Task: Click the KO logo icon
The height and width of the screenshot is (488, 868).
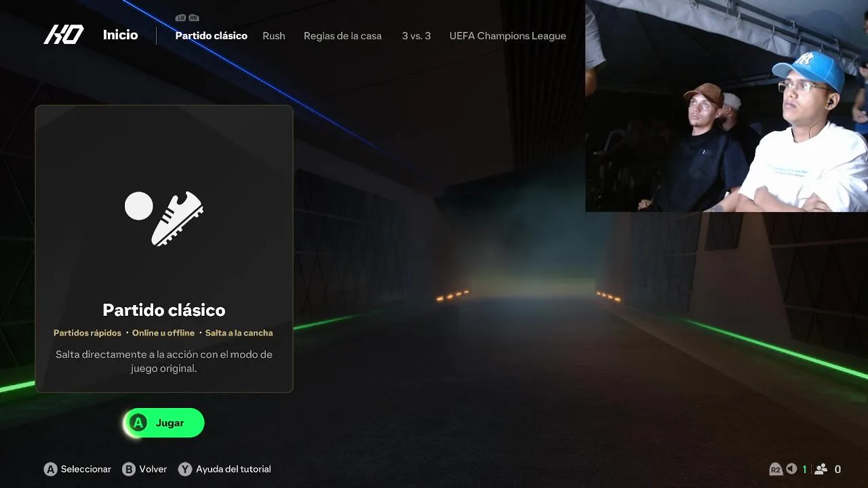Action: pyautogui.click(x=64, y=35)
